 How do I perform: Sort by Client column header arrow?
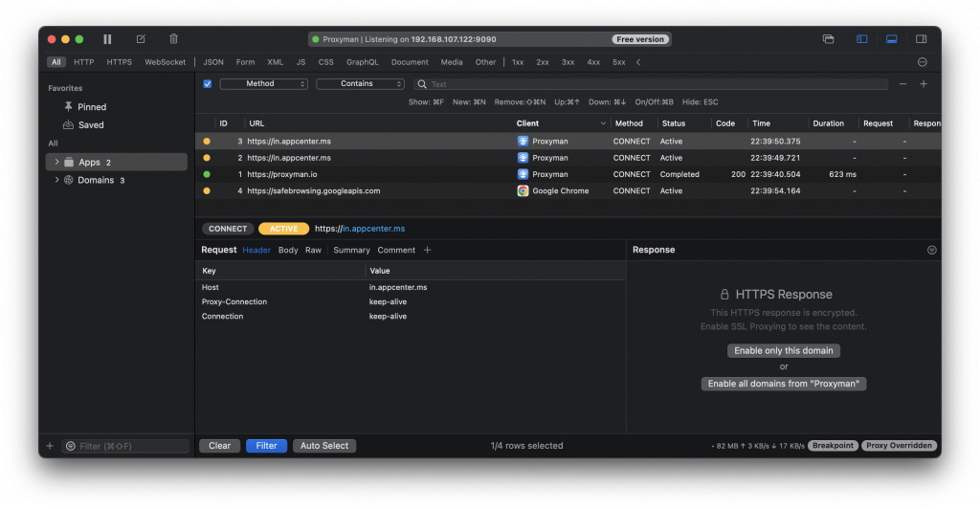[x=603, y=123]
